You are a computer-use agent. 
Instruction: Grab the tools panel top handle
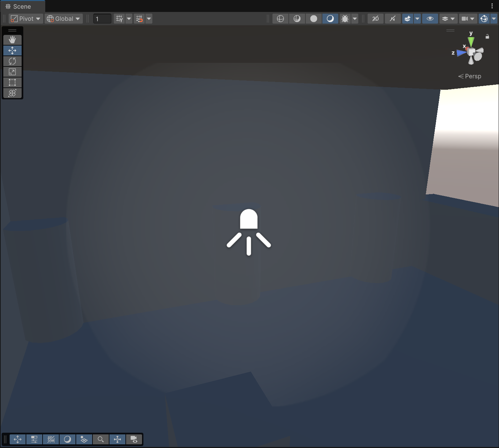pos(12,31)
